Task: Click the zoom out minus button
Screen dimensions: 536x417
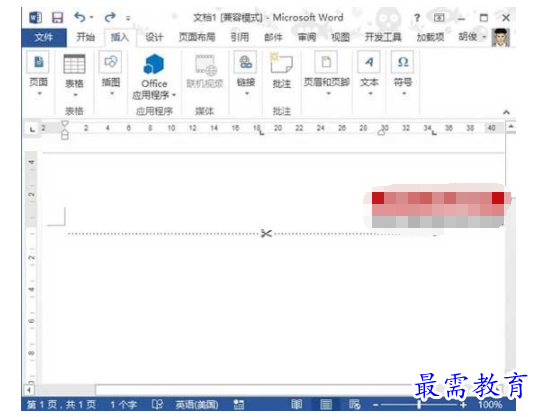Action: (375, 405)
